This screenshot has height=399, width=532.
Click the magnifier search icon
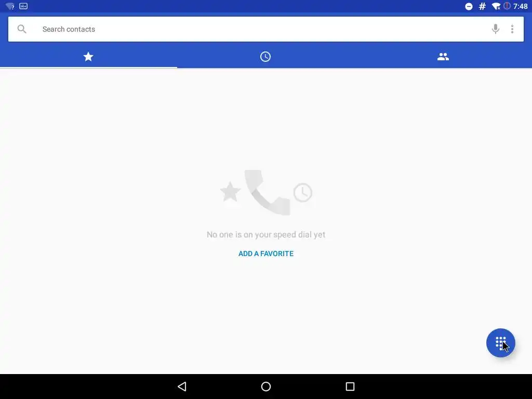22,29
